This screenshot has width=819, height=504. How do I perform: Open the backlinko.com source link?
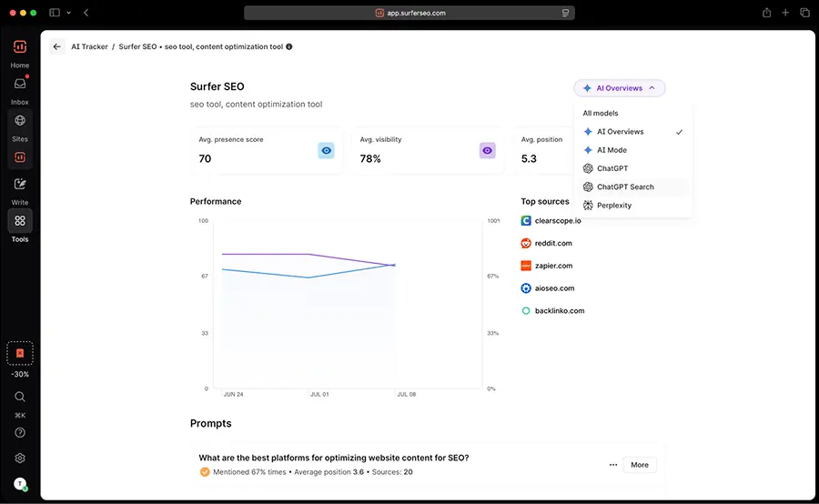(560, 311)
